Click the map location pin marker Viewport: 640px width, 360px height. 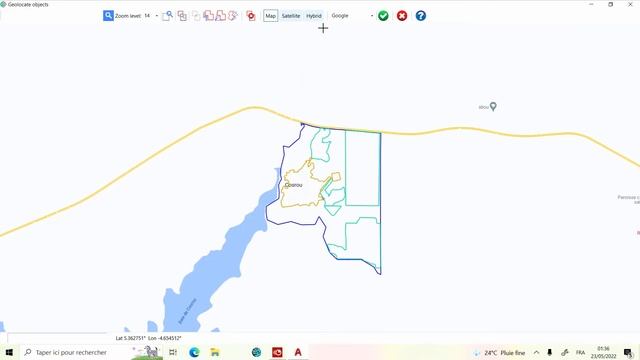(x=493, y=106)
